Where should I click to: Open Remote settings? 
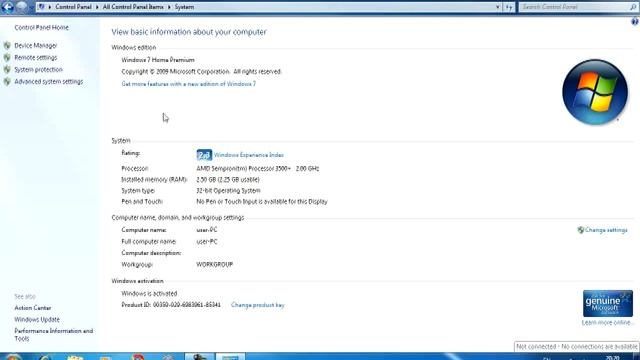[x=36, y=58]
